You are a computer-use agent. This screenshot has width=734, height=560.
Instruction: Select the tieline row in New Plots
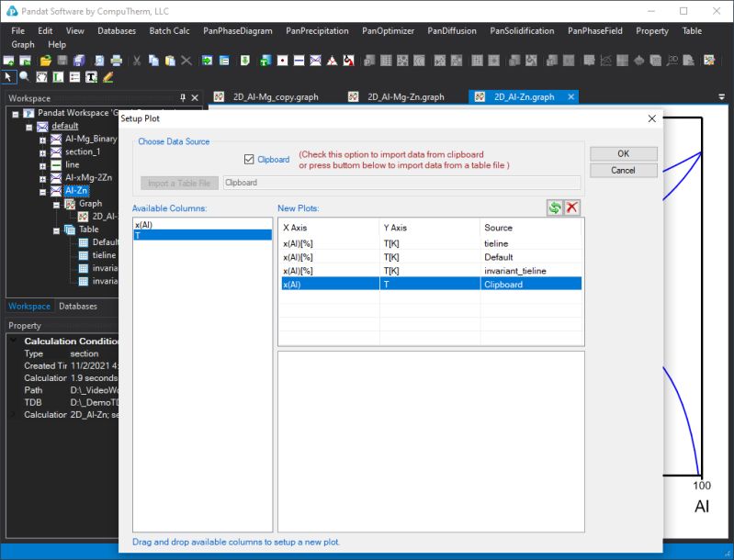point(431,243)
